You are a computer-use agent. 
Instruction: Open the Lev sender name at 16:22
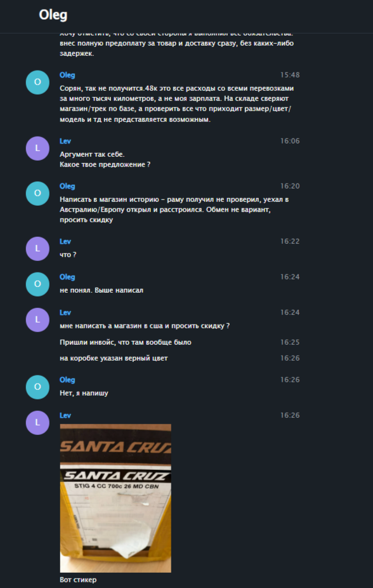(65, 241)
